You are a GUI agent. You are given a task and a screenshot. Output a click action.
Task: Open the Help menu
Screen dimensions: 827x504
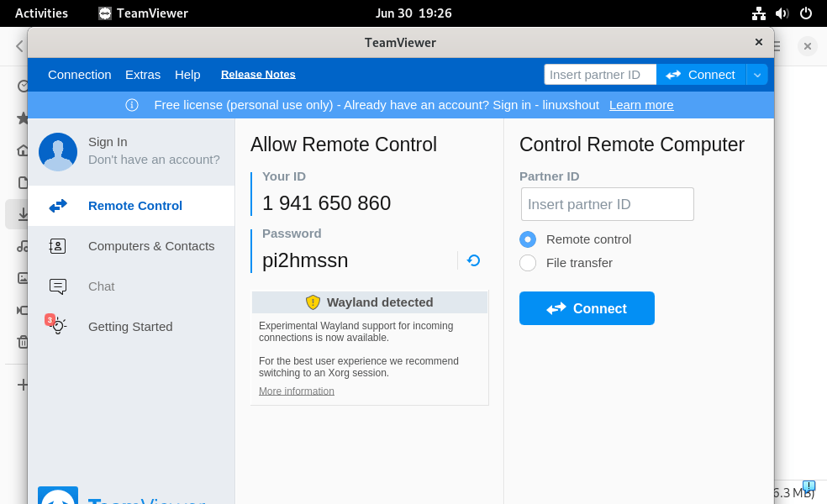187,75
